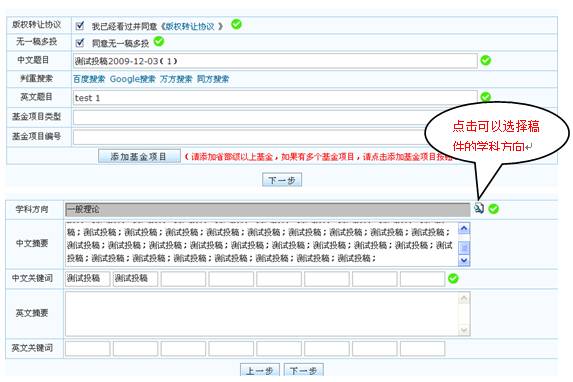Image resolution: width=573 pixels, height=382 pixels.
Task: Toggle the copyright transfer agreement checkbox
Action: [80, 26]
